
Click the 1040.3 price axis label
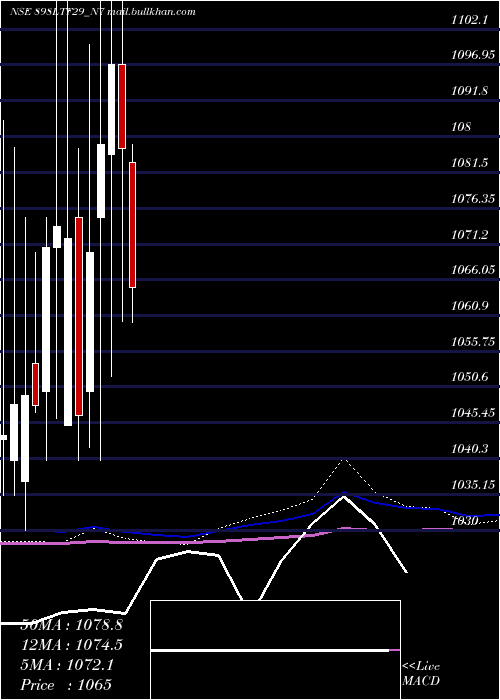point(469,449)
